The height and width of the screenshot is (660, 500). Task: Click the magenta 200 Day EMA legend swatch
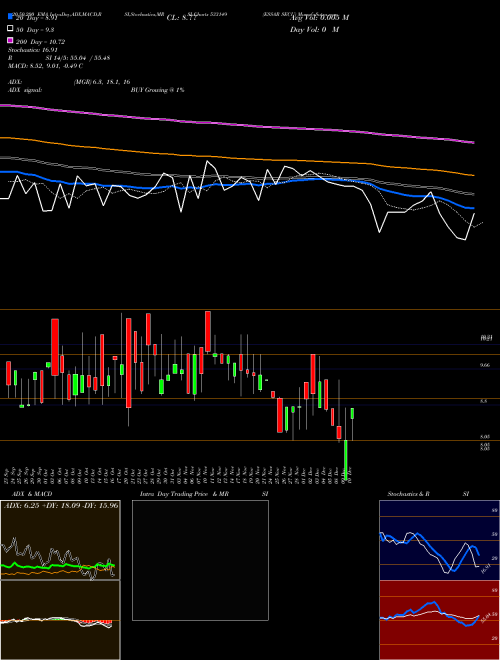[10, 40]
